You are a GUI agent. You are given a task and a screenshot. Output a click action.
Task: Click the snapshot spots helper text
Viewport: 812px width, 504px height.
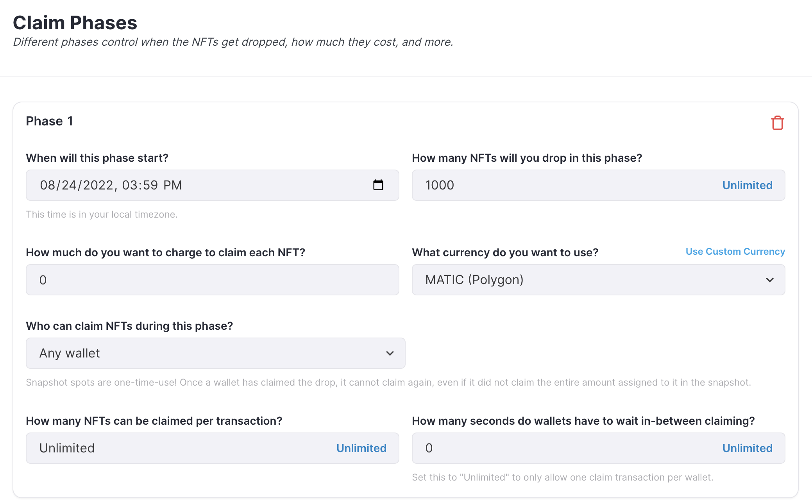(x=388, y=382)
